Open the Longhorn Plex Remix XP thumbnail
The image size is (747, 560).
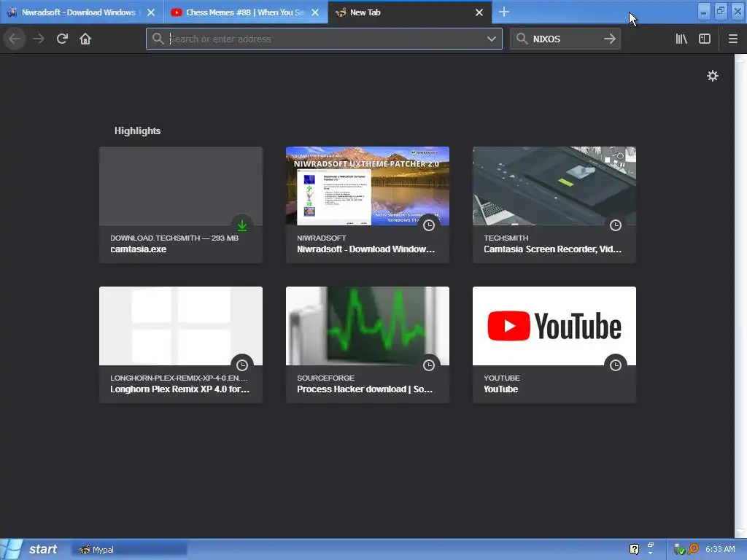(x=181, y=326)
